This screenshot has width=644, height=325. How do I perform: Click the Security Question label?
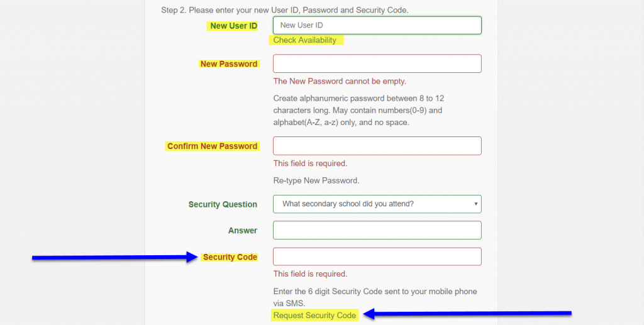223,204
